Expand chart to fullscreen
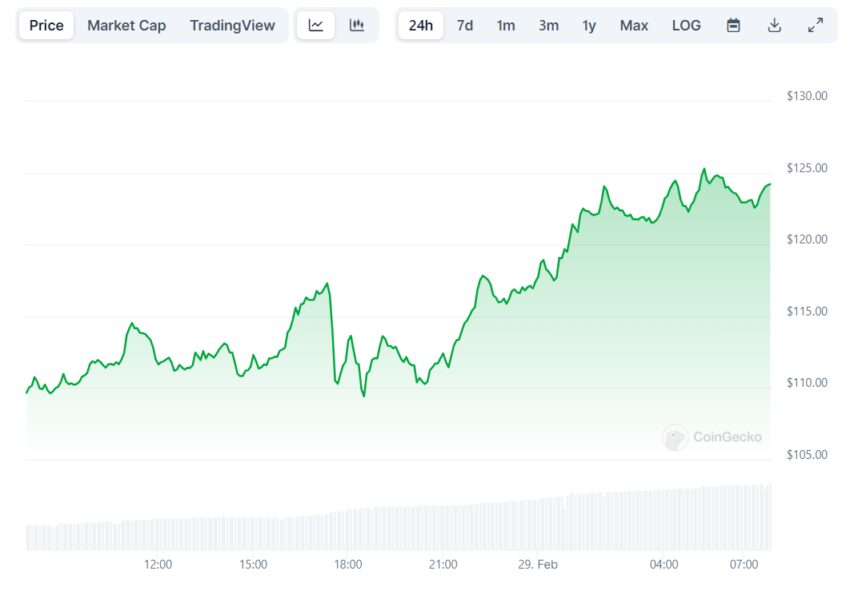 click(x=815, y=25)
